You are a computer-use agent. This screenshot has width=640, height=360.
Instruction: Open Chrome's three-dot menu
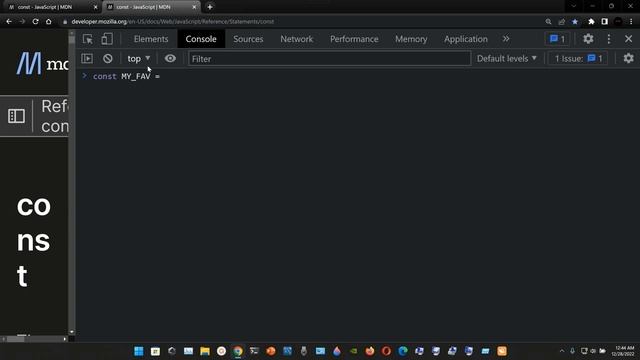pos(631,22)
